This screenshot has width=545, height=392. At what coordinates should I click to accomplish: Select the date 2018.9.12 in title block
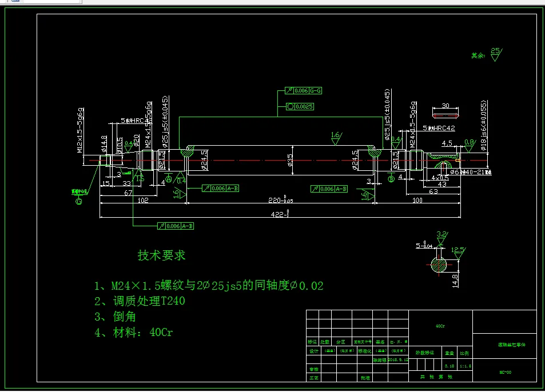(398, 360)
